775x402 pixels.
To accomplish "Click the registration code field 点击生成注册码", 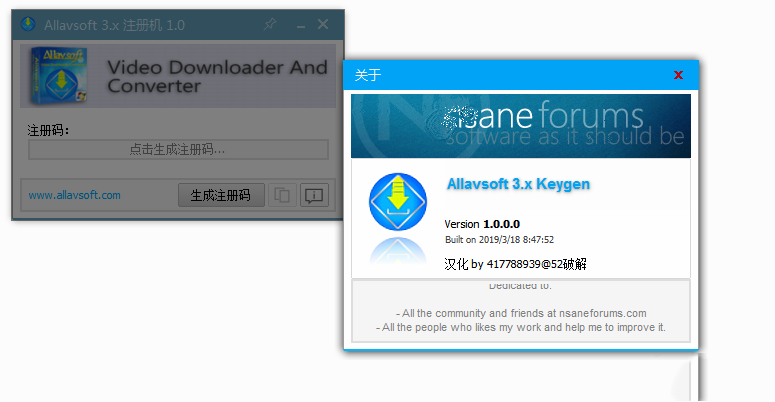I will coord(178,149).
